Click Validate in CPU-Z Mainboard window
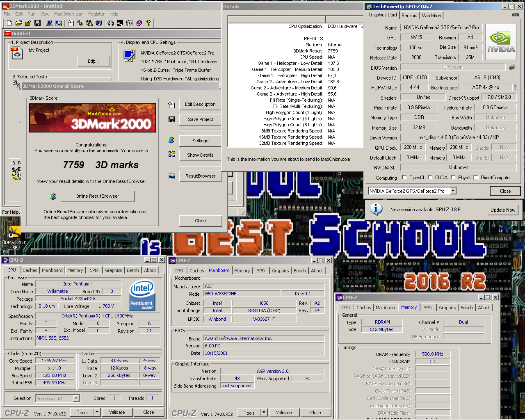The height and width of the screenshot is (420, 525). tap(284, 413)
